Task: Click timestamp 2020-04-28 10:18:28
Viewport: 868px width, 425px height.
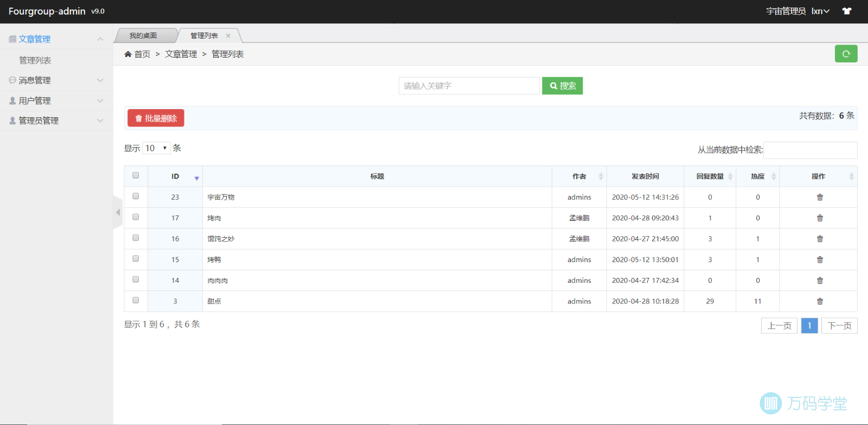Action: pos(645,301)
